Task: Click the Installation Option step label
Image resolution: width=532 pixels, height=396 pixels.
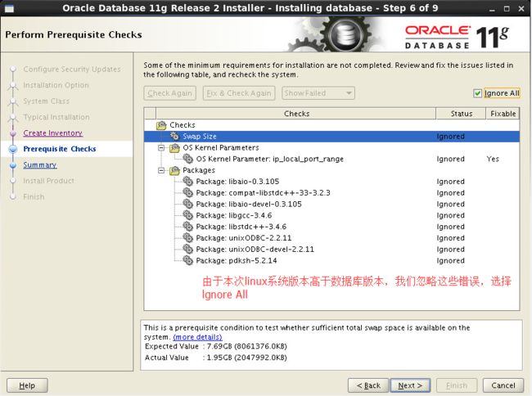Action: point(56,85)
